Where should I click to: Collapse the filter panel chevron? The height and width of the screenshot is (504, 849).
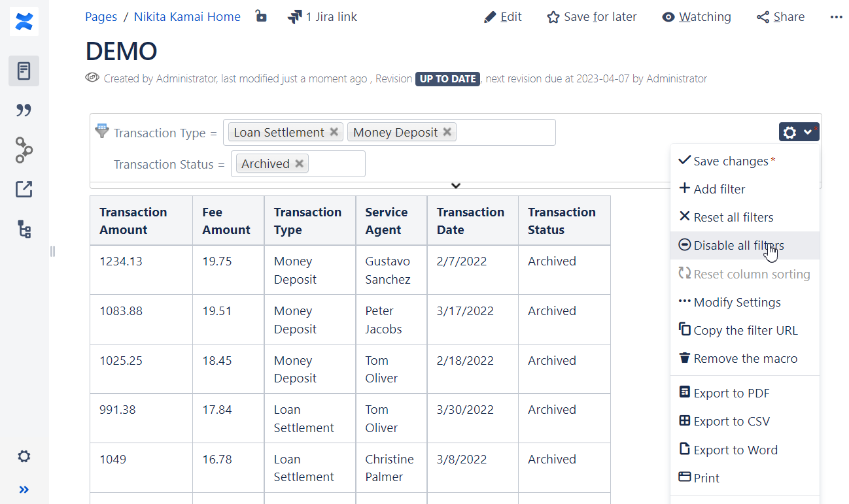(x=456, y=186)
